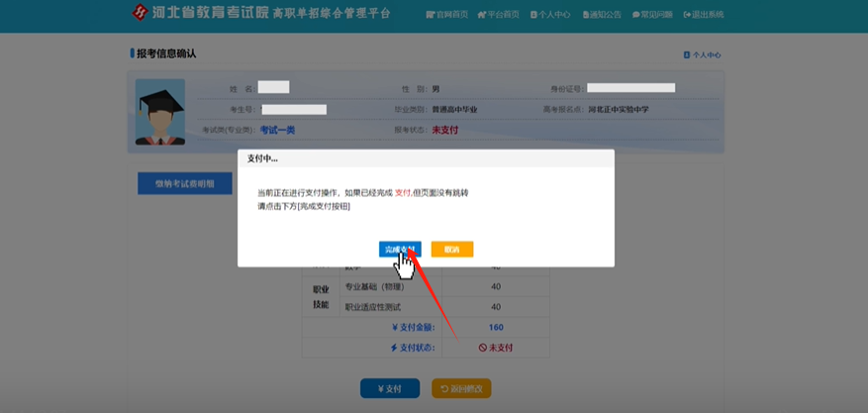Click the 个人中心 link beside page title
This screenshot has height=413, width=868.
click(703, 55)
